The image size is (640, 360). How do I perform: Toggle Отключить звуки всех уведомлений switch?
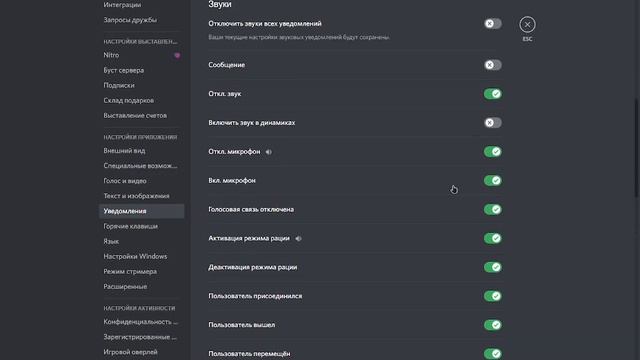pyautogui.click(x=493, y=24)
